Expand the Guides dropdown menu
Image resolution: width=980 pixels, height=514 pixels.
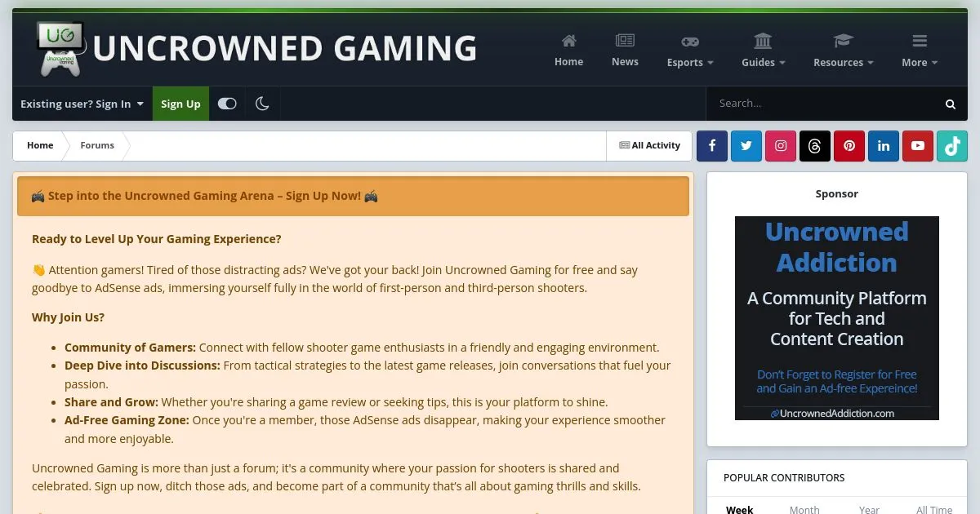click(764, 51)
